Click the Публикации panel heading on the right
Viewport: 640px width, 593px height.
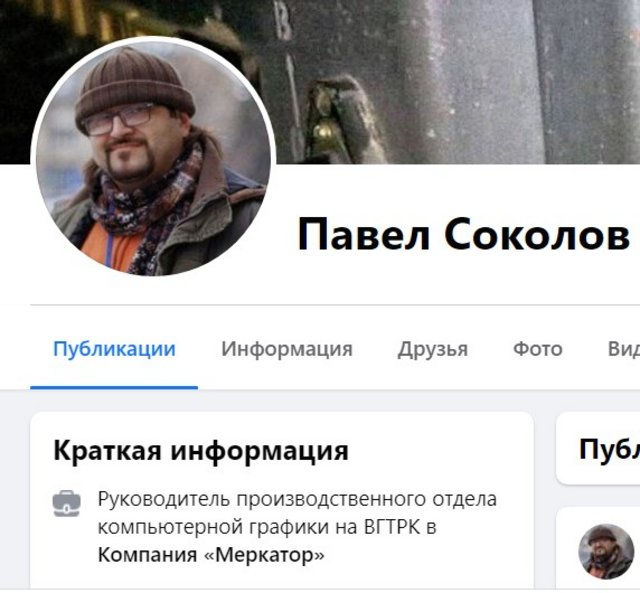[609, 449]
